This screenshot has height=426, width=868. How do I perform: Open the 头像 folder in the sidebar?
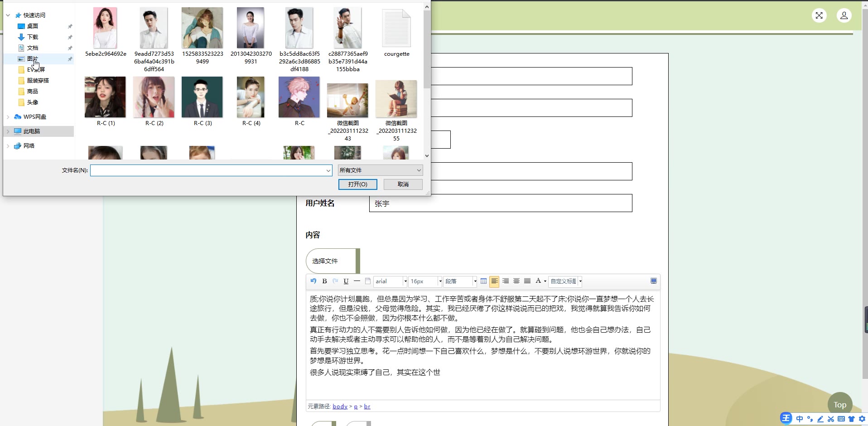pyautogui.click(x=33, y=102)
